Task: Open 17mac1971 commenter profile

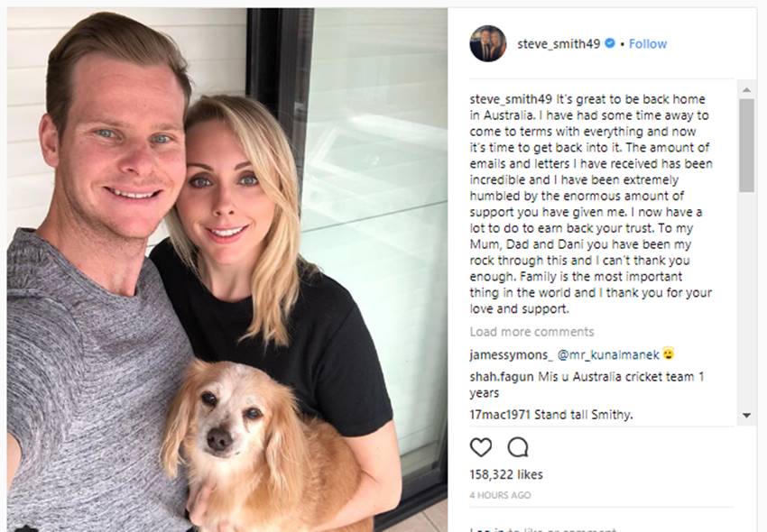Action: [500, 415]
